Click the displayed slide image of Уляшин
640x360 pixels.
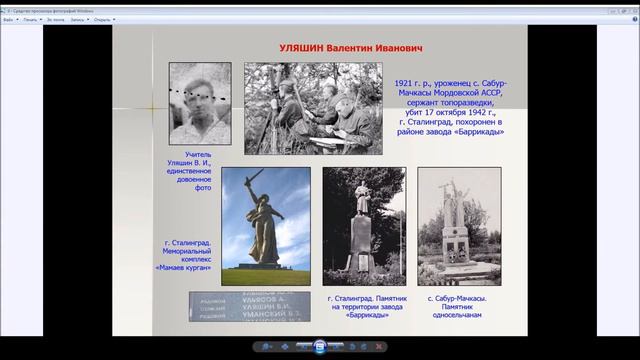(320, 180)
